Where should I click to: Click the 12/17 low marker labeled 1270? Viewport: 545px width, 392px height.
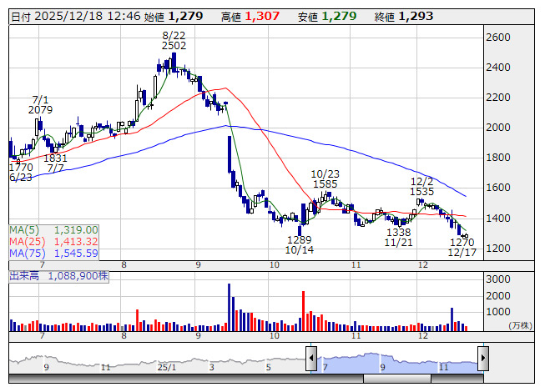pos(462,246)
